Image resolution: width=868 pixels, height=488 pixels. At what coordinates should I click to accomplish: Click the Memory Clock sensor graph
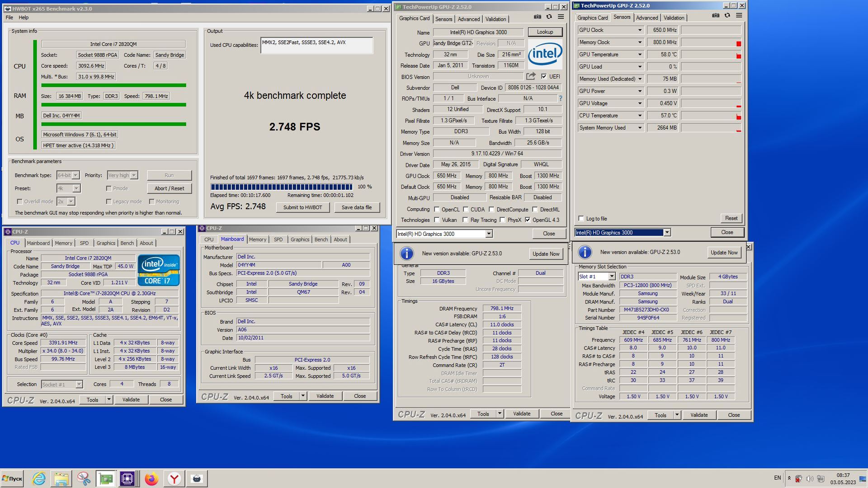pyautogui.click(x=711, y=42)
